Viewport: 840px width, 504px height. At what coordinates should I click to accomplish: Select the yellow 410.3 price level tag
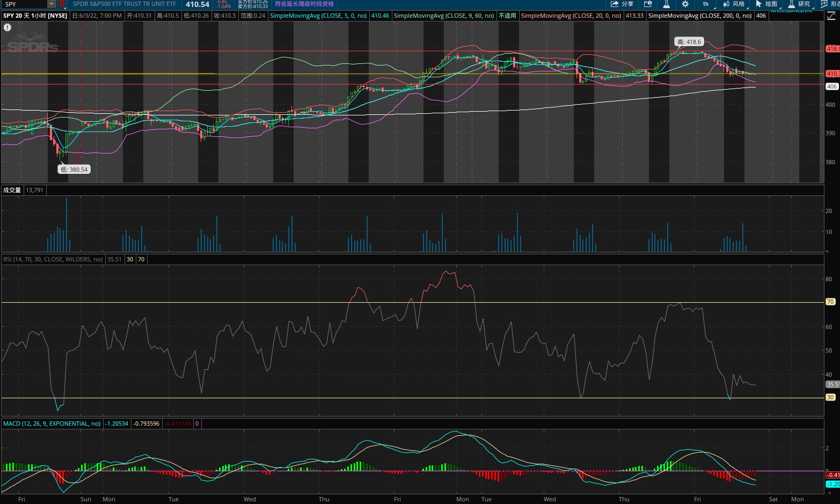click(x=833, y=74)
